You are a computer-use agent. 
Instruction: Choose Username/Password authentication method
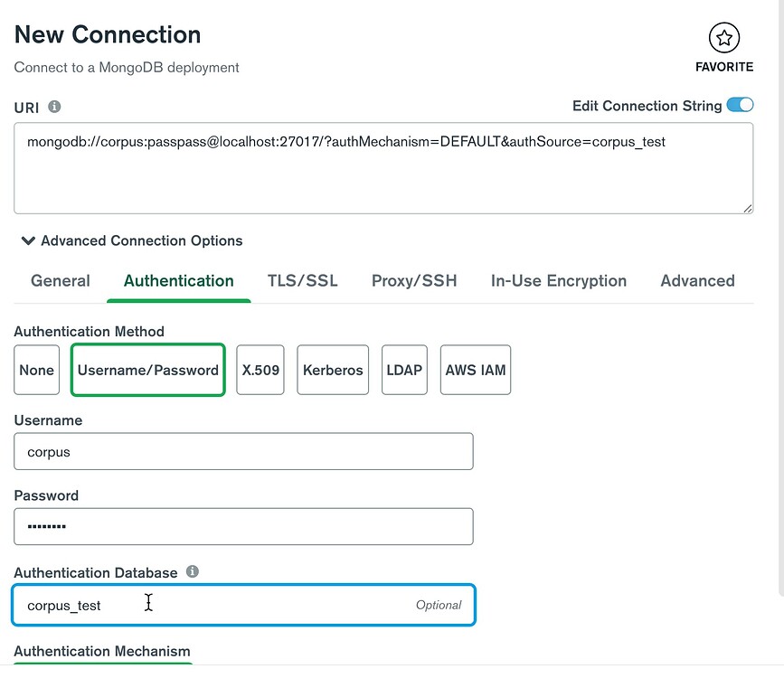(x=148, y=370)
